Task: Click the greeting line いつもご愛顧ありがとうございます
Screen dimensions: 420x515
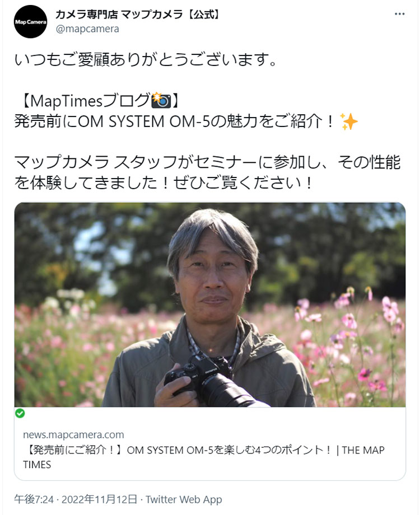Action: [x=147, y=60]
